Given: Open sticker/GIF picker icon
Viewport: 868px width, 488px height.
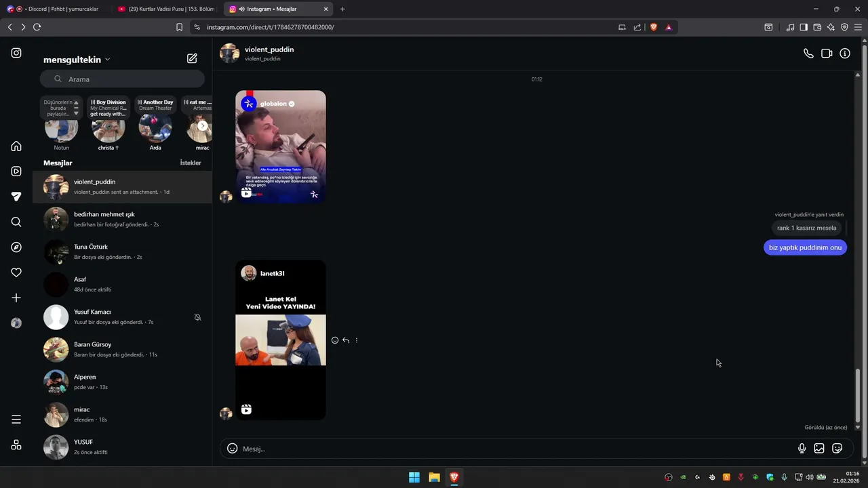Looking at the screenshot, I should pyautogui.click(x=837, y=449).
